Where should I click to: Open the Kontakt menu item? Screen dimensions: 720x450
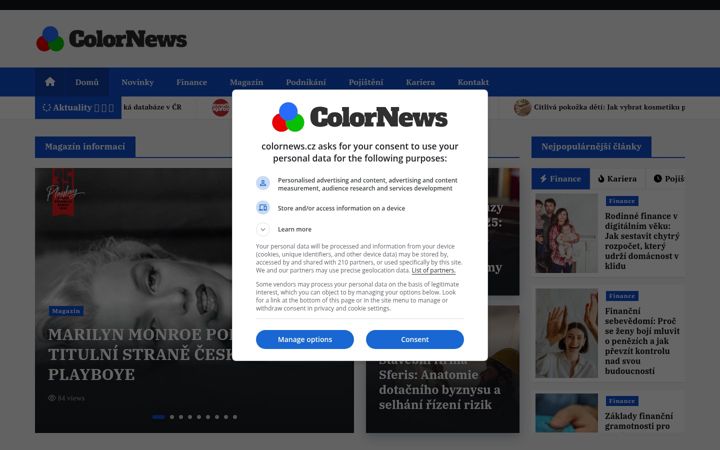click(473, 82)
